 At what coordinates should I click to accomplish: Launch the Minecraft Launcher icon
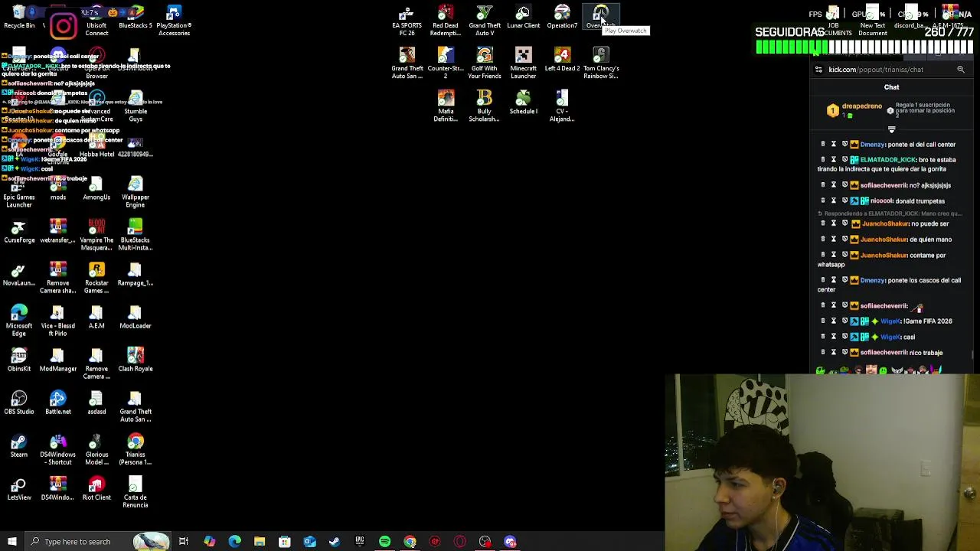click(x=523, y=63)
